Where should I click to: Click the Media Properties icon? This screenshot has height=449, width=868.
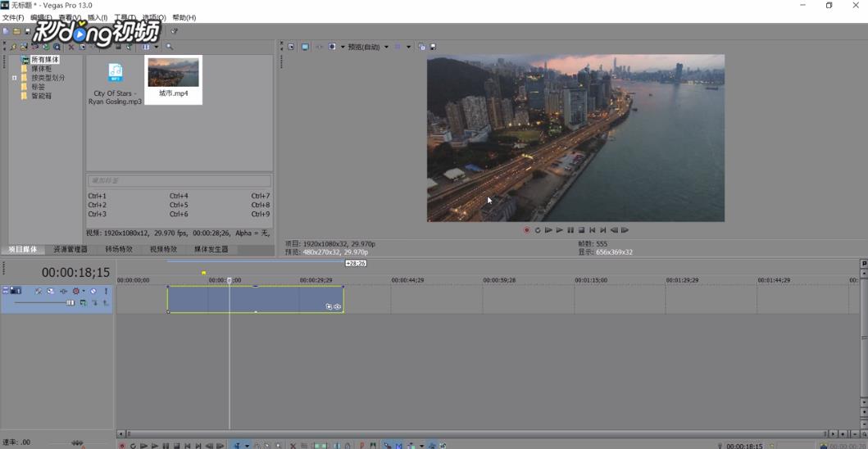pos(82,47)
